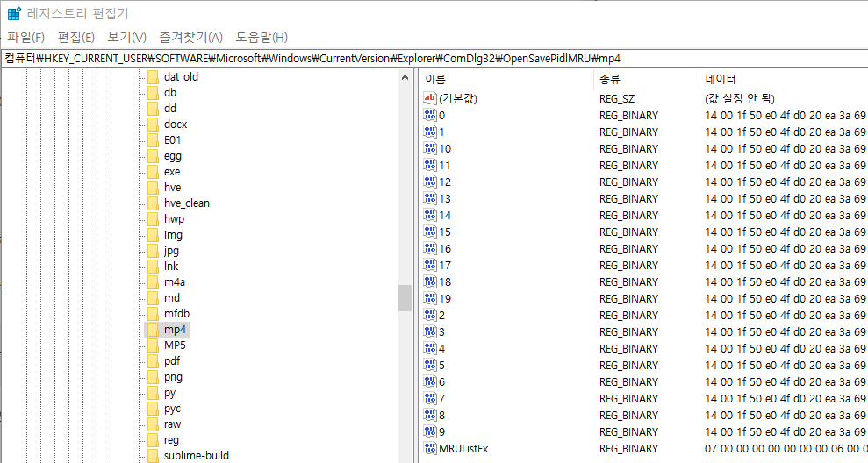Select the png key in tree
Image resolution: width=868 pixels, height=463 pixels.
pos(173,377)
